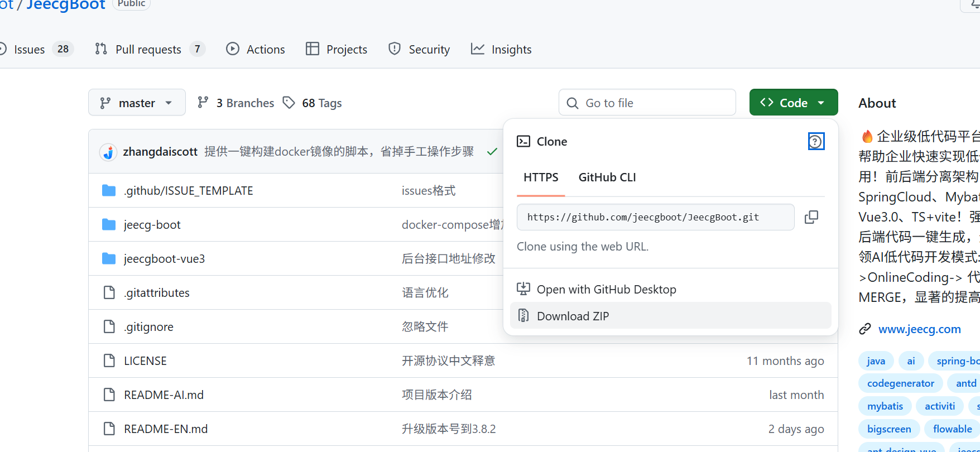Choose Open with GitHub Desktop
Screen dimensions: 980x452
671,289
